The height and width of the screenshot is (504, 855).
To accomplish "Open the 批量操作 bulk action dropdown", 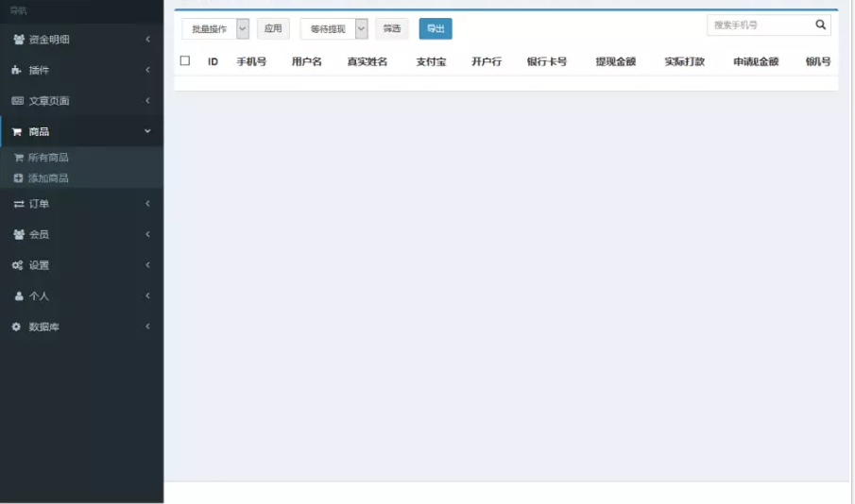I will coord(215,29).
